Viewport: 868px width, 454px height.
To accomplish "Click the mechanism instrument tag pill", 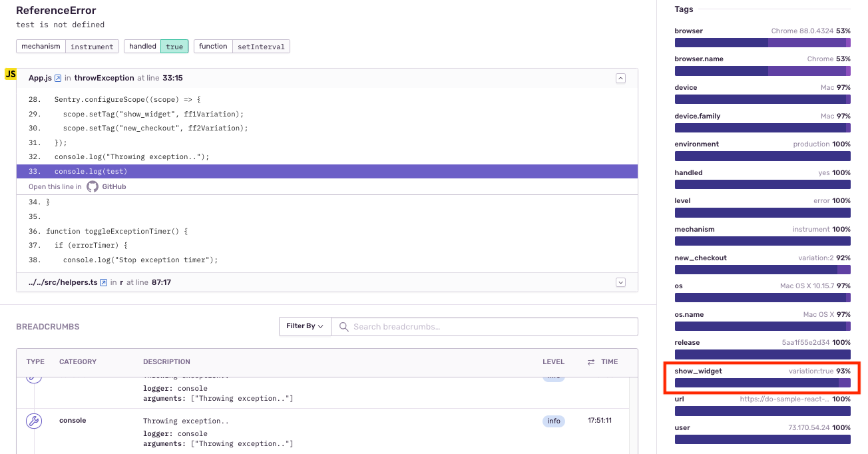I will pos(67,47).
